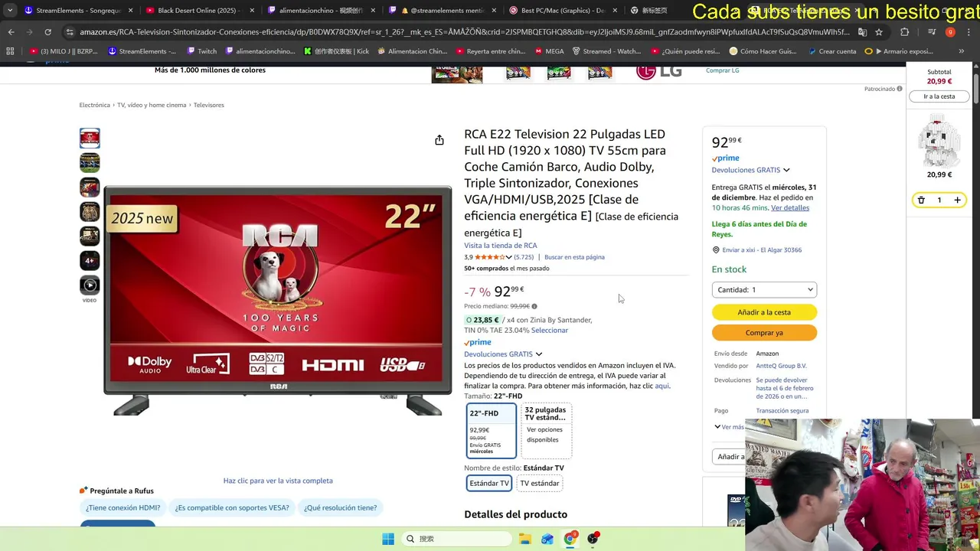Open the Chrome tab search dropdown

(10, 11)
